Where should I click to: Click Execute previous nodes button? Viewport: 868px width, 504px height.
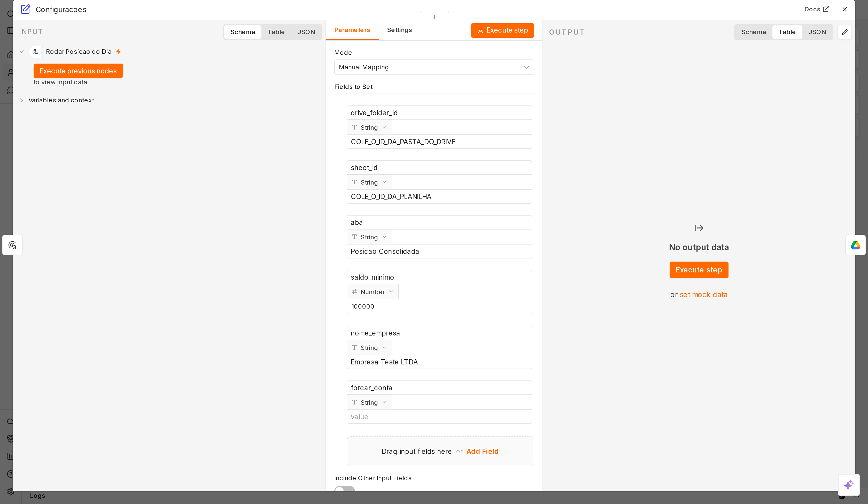click(x=78, y=71)
